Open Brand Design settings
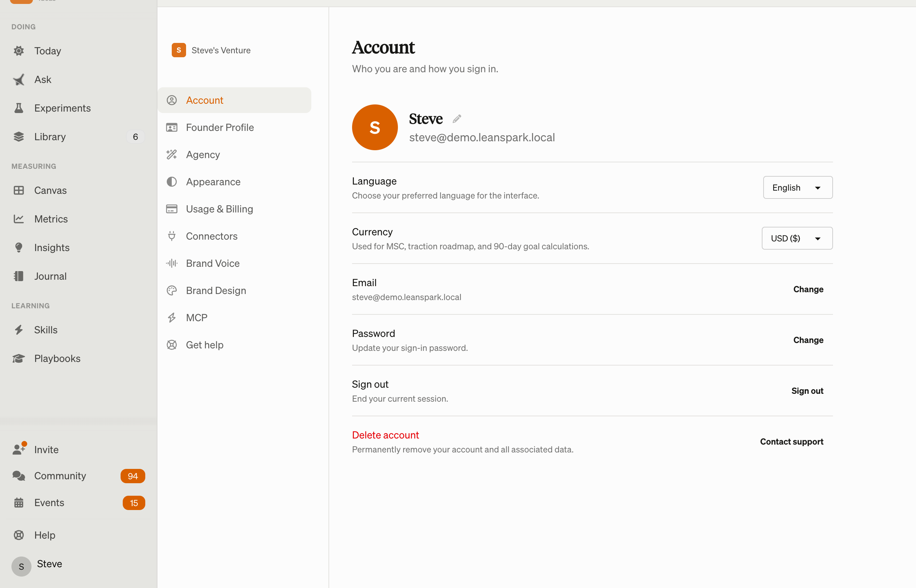Viewport: 916px width, 588px height. click(234, 290)
